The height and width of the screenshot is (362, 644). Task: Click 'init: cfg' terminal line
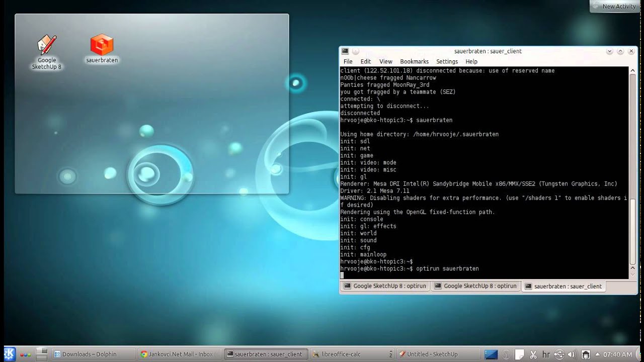(355, 247)
